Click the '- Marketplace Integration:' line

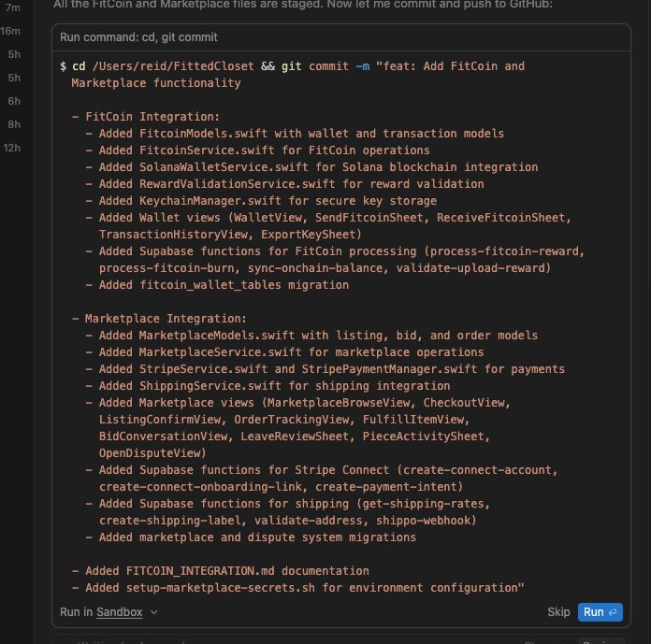(x=159, y=319)
